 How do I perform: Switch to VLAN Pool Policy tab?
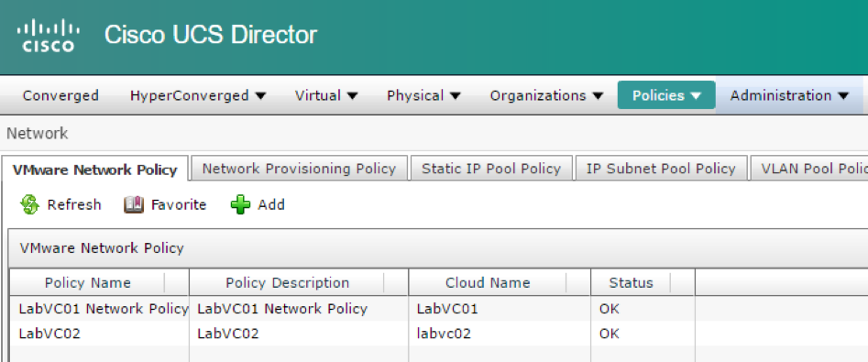tap(809, 169)
